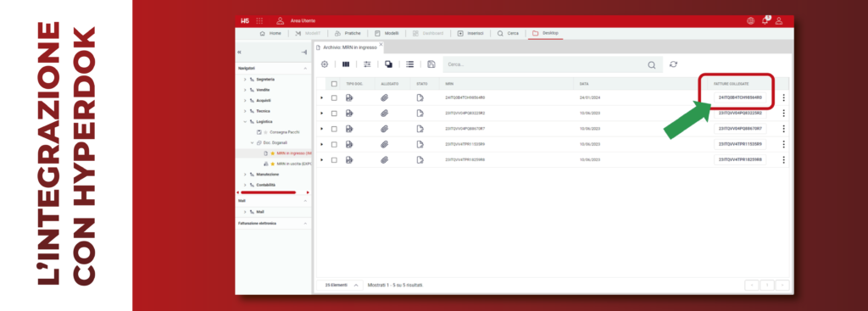Open three-dot menu for 24ITQ0B4TCH98564R0 row
This screenshot has height=311, width=868.
pyautogui.click(x=784, y=98)
